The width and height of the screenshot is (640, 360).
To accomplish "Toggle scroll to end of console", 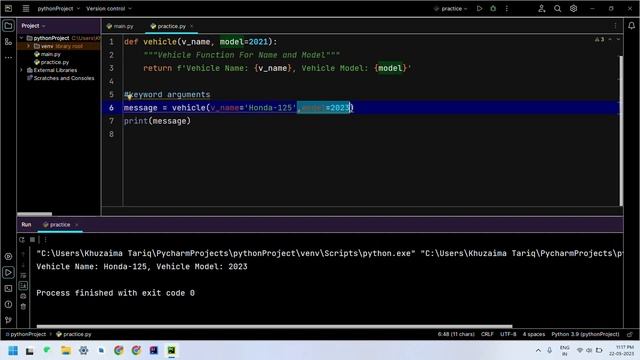I will [x=23, y=286].
